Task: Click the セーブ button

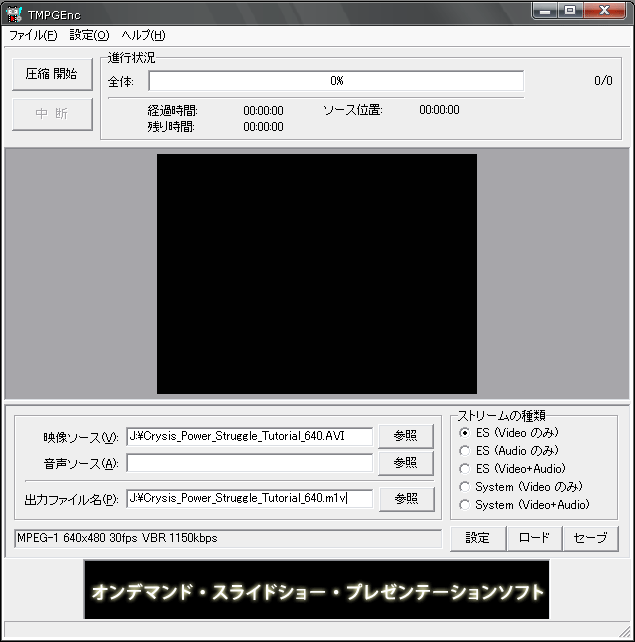Action: [x=590, y=538]
